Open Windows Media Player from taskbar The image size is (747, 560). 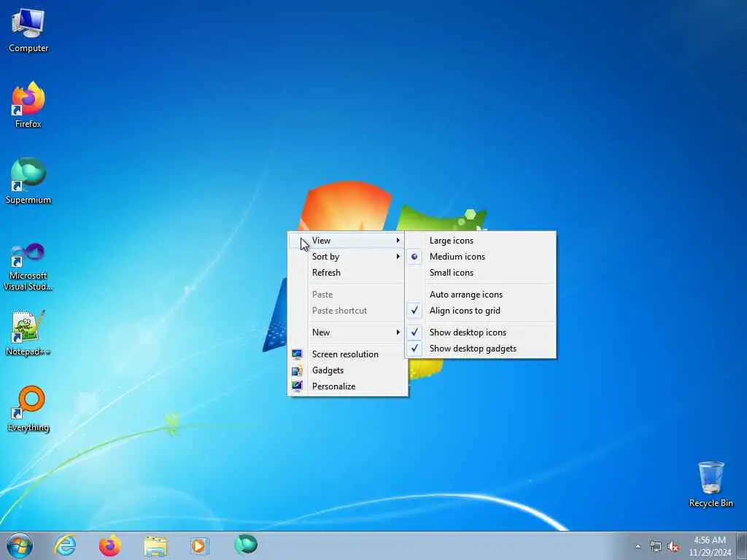(x=200, y=545)
